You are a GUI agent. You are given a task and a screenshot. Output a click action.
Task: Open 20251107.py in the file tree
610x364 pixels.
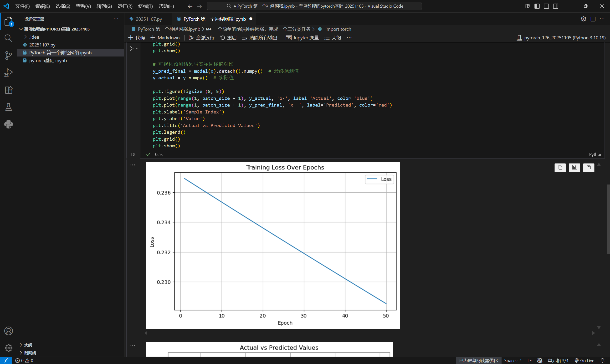point(71,45)
